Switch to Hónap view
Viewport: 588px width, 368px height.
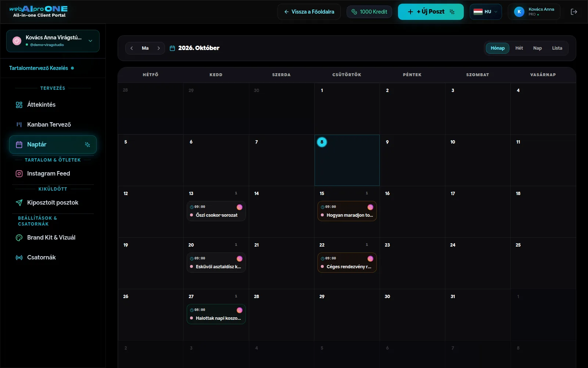click(x=498, y=48)
